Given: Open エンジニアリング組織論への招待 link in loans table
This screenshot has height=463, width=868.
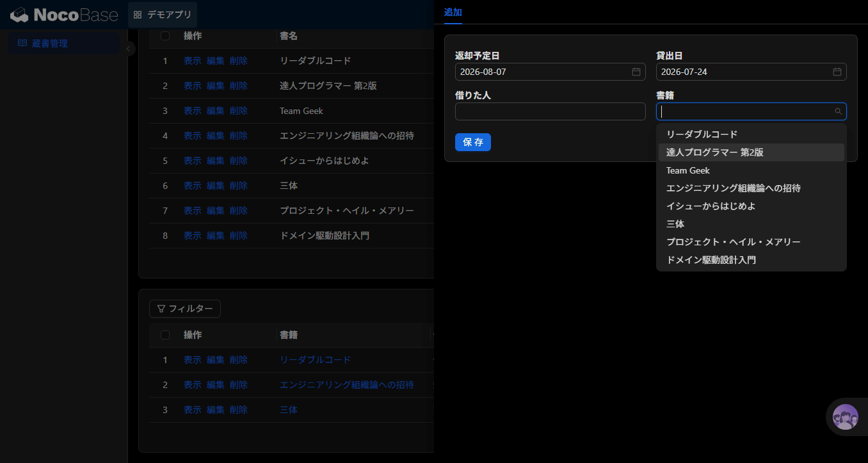Looking at the screenshot, I should click(347, 385).
